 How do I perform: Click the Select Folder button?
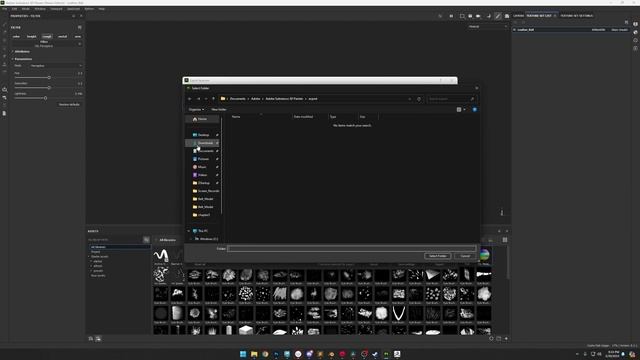click(438, 256)
